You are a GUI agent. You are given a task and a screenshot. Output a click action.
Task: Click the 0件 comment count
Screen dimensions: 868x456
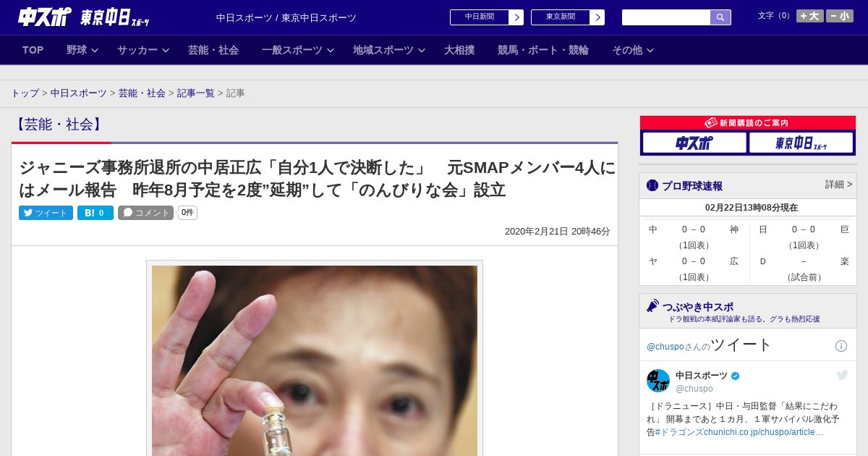coord(187,213)
